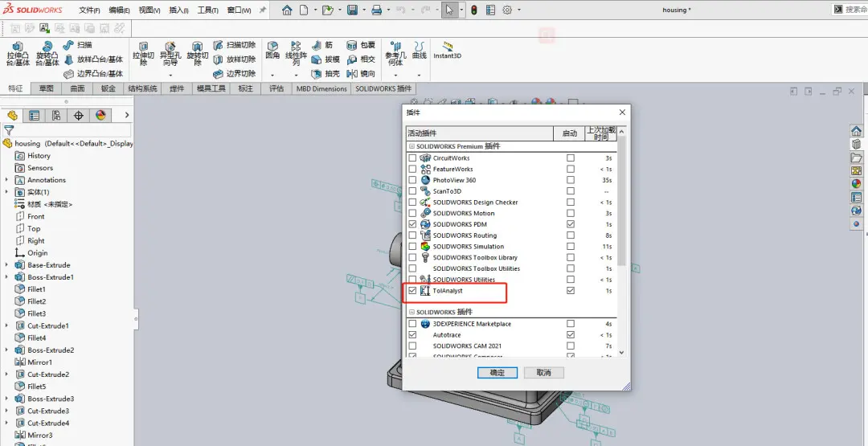The image size is (868, 446).
Task: Cancel add-ins dialog with 取消
Action: [x=543, y=372]
